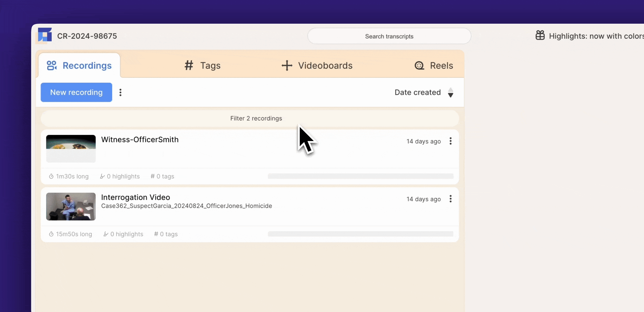Image resolution: width=644 pixels, height=312 pixels.
Task: Click the New recording button
Action: pyautogui.click(x=76, y=92)
